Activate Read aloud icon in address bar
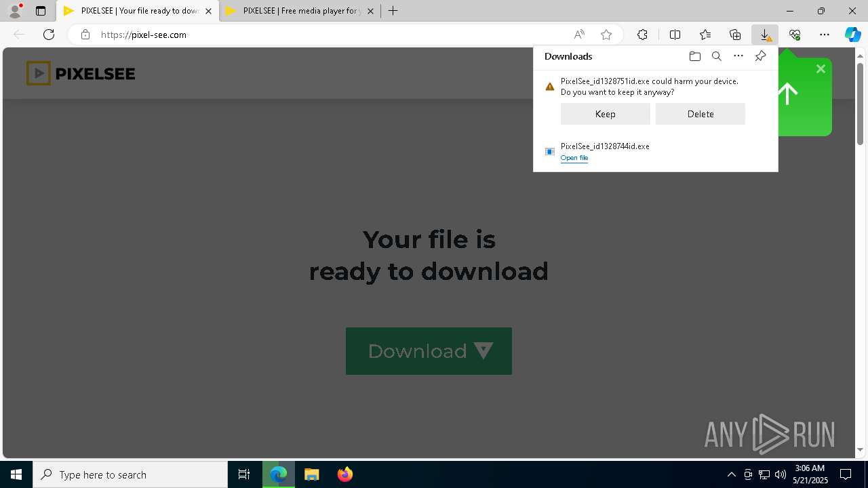 pos(579,35)
